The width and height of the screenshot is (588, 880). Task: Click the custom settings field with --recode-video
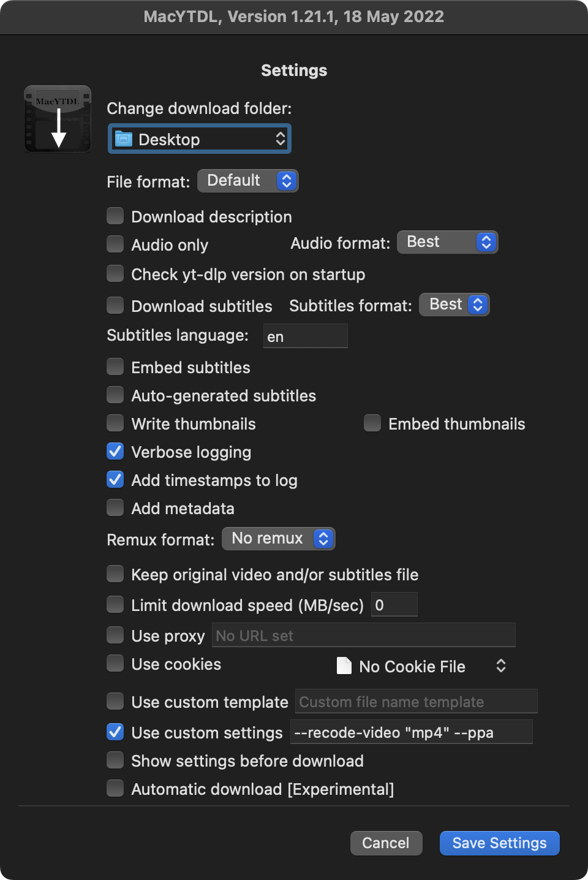(x=412, y=732)
